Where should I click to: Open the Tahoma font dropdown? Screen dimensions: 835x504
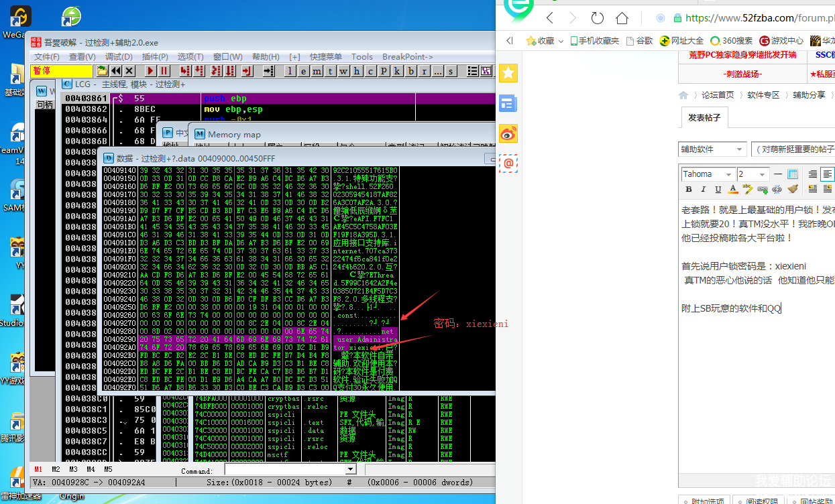[x=708, y=174]
